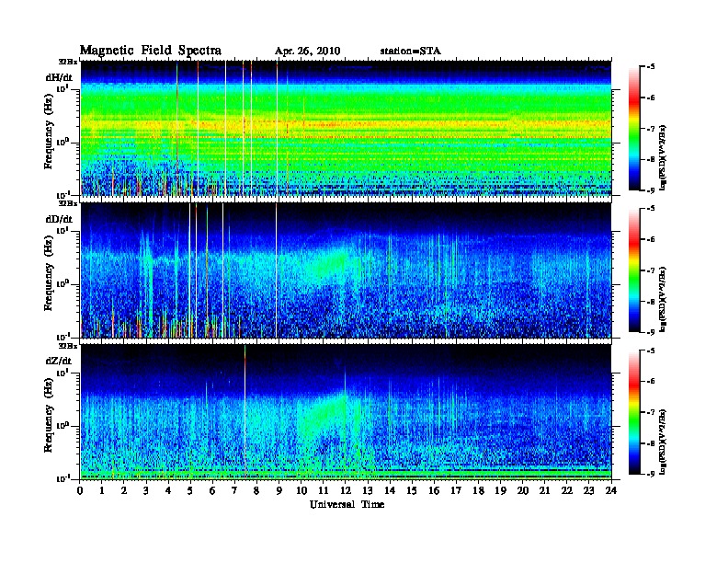Click hour tick label 10 on time axis
728x563 pixels.
(x=301, y=491)
